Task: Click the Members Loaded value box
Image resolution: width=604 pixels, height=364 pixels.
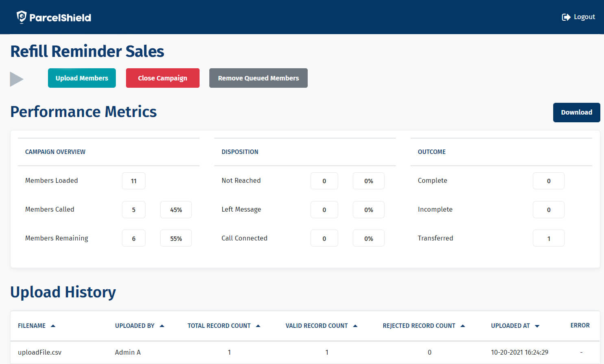Action: point(134,181)
